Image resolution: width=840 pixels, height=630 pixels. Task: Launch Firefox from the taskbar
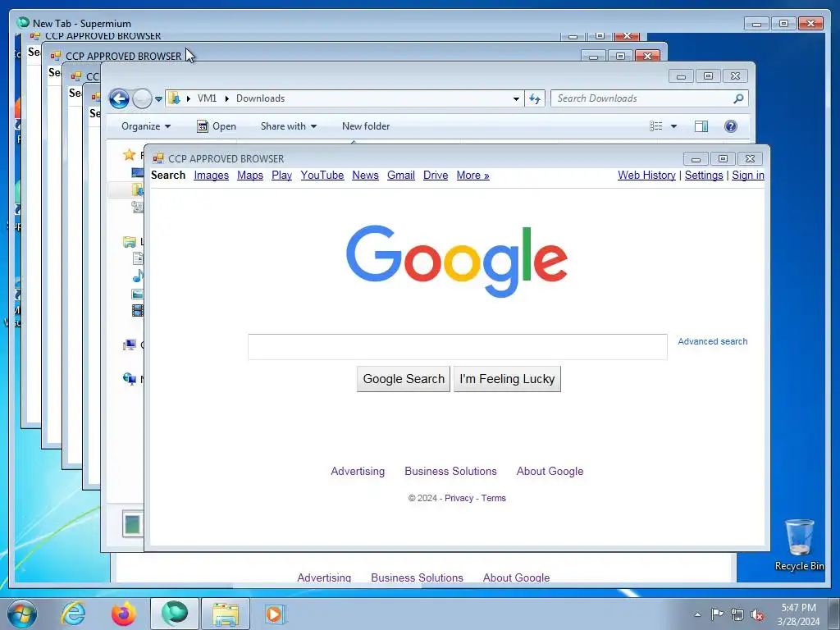coord(124,614)
